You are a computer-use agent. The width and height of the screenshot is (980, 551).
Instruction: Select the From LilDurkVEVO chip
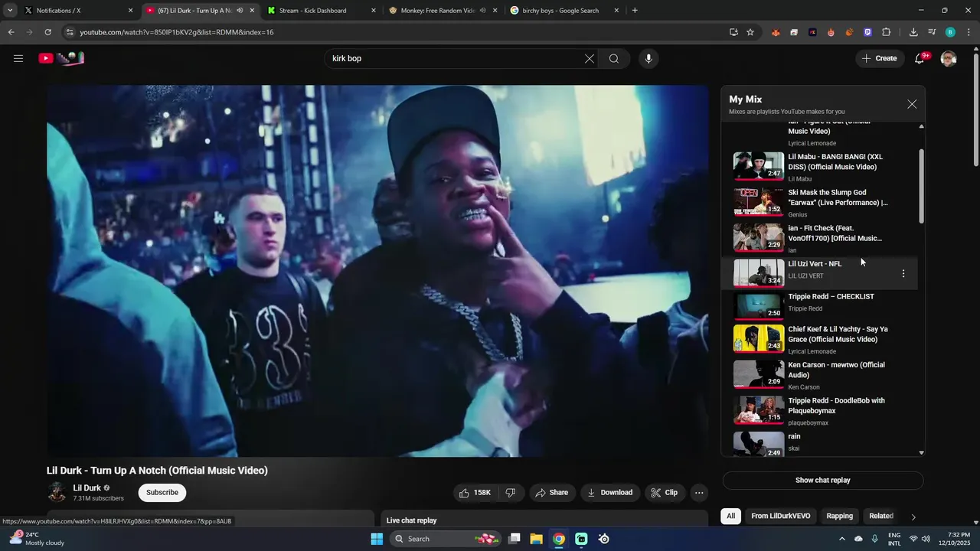(x=781, y=516)
